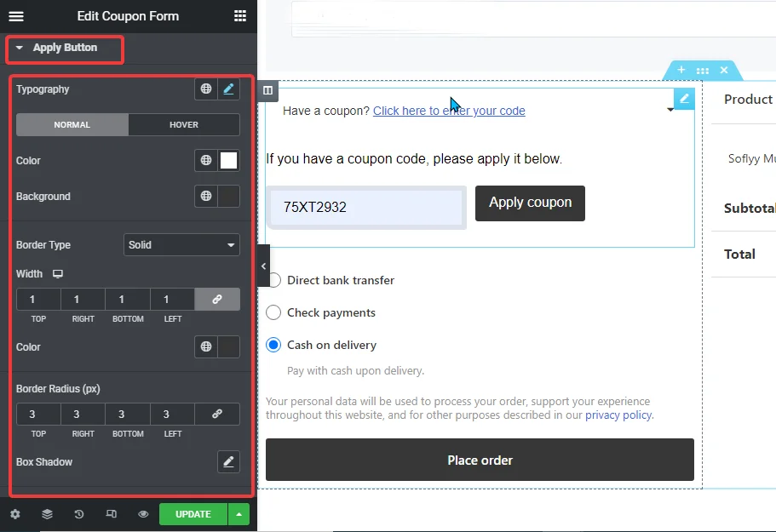The image size is (776, 532).
Task: Pick the border Color swatch
Action: pos(228,346)
